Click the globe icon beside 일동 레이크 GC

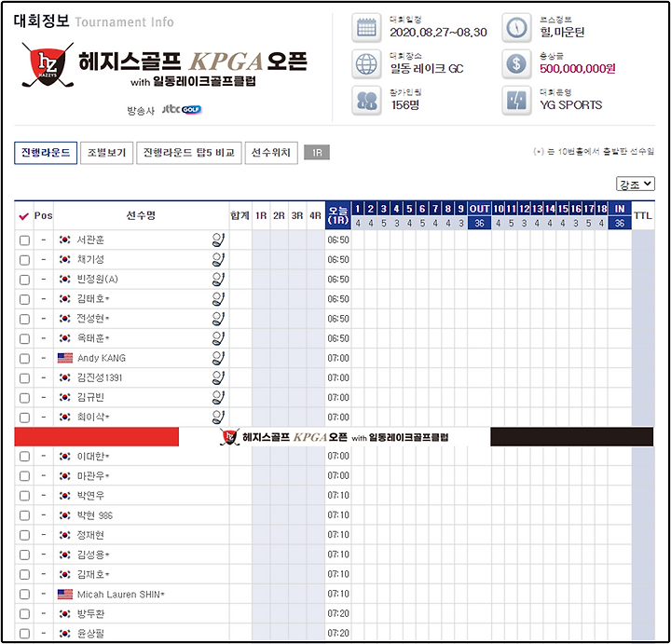coord(366,64)
